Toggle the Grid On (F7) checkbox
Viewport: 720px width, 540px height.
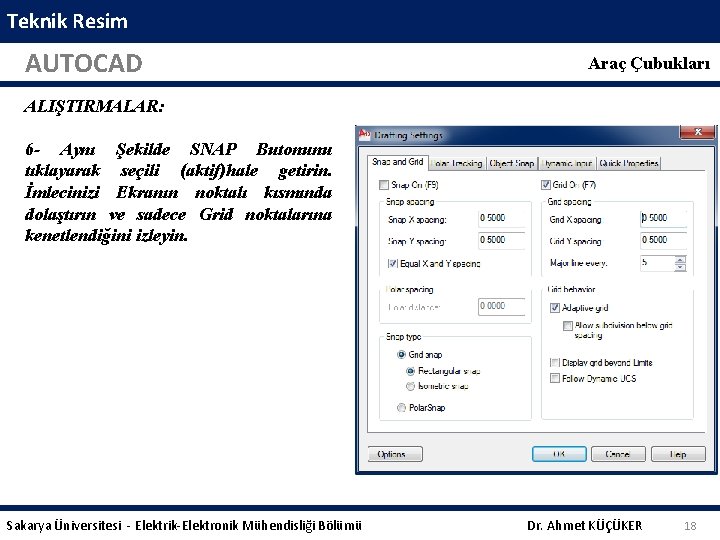point(546,185)
